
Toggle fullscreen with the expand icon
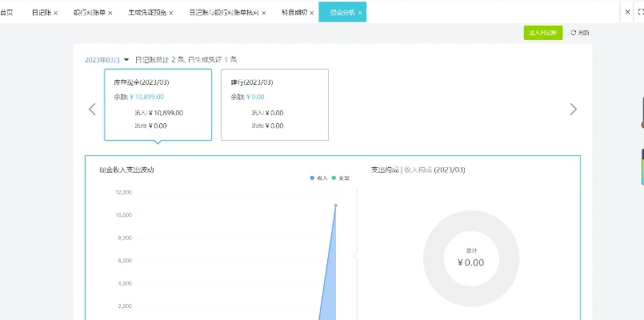(x=641, y=12)
